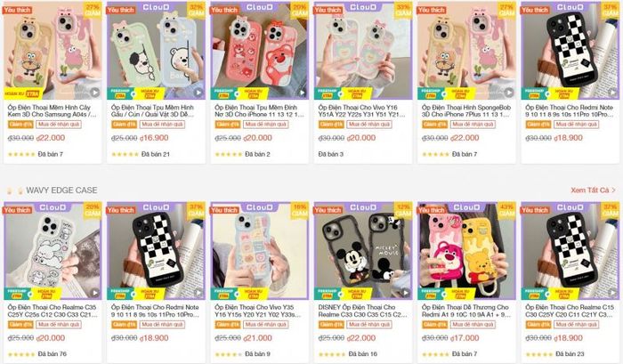Screen dimensions: 623x364
Task: Click Giảm ₫1k voucher on bow iPhone case
Action: [x=228, y=125]
